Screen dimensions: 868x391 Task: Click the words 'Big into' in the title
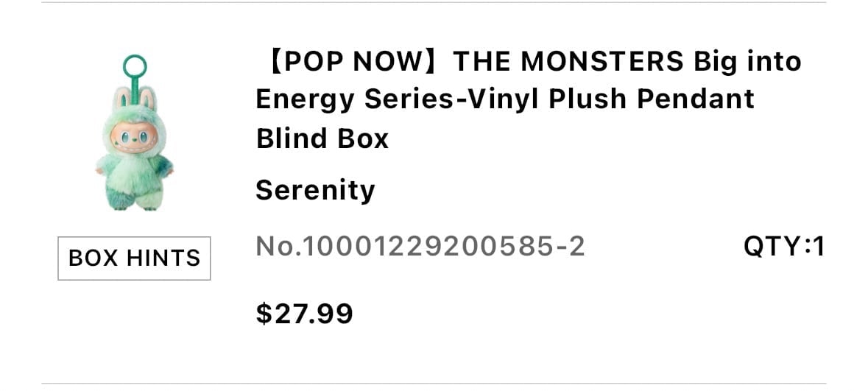pos(747,61)
